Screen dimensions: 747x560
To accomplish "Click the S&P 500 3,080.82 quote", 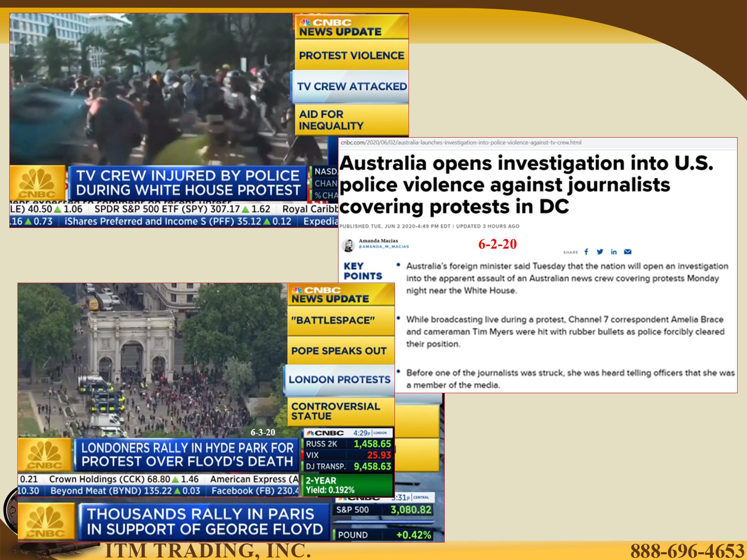I will [x=383, y=510].
